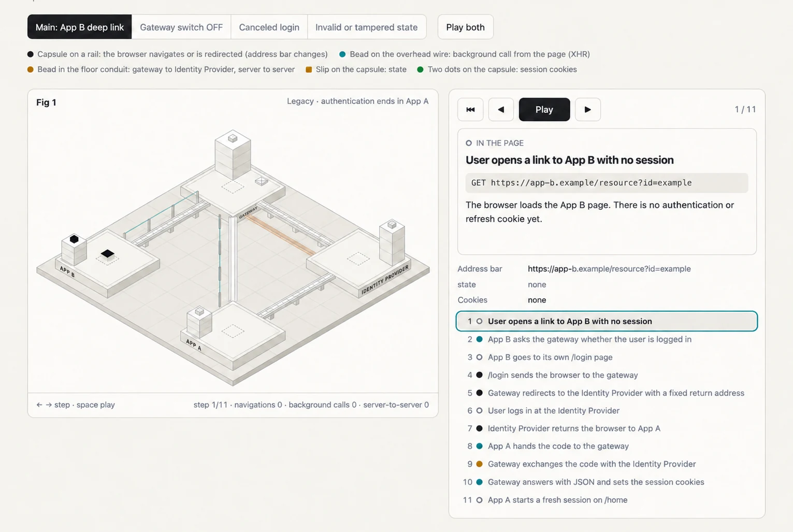Click the 1 / 11 step counter

(x=745, y=109)
